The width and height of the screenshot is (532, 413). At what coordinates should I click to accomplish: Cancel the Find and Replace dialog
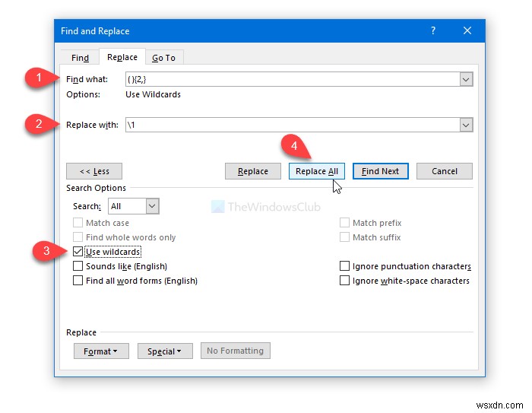tap(444, 171)
